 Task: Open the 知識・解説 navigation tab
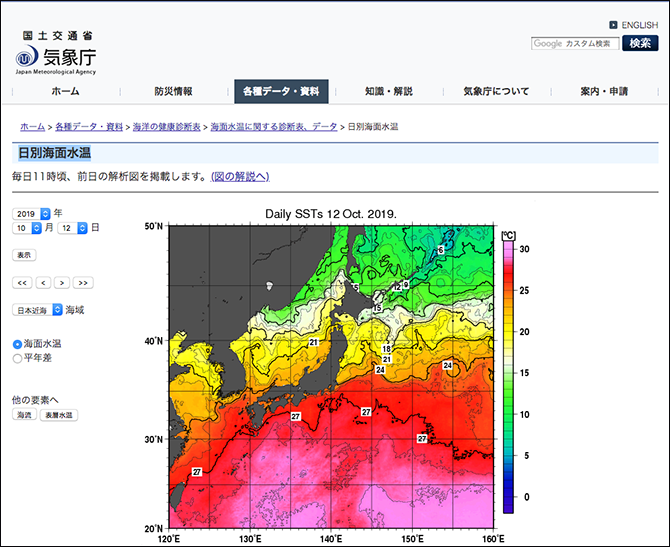coord(389,91)
